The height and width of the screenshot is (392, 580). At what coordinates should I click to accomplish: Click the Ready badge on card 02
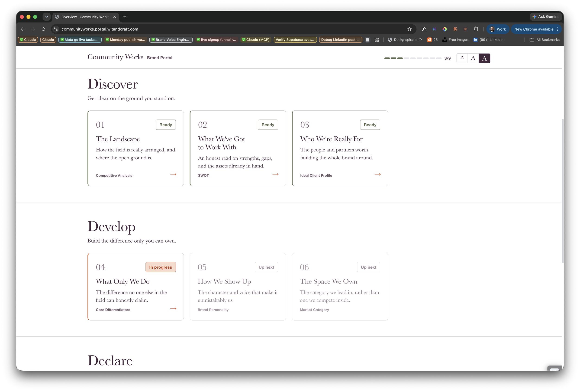268,125
